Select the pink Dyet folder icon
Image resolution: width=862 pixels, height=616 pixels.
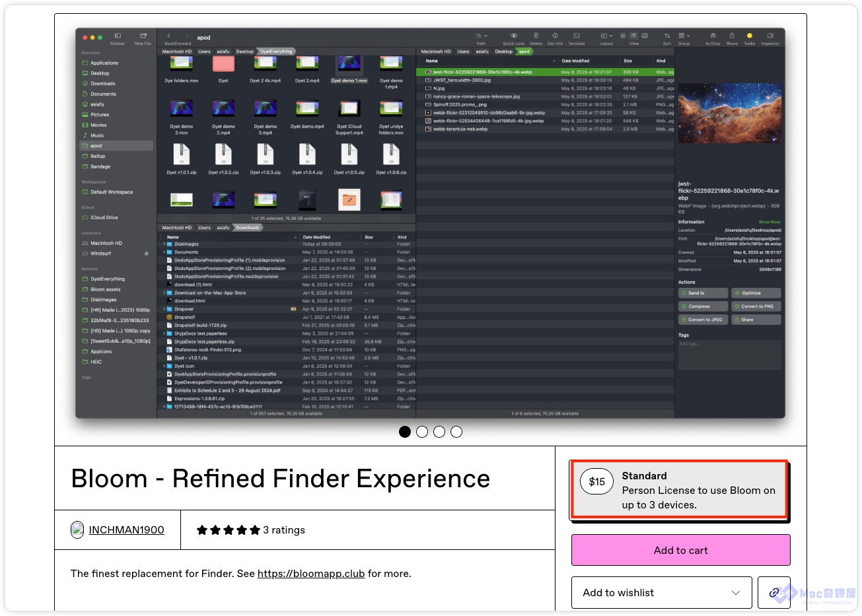click(223, 64)
